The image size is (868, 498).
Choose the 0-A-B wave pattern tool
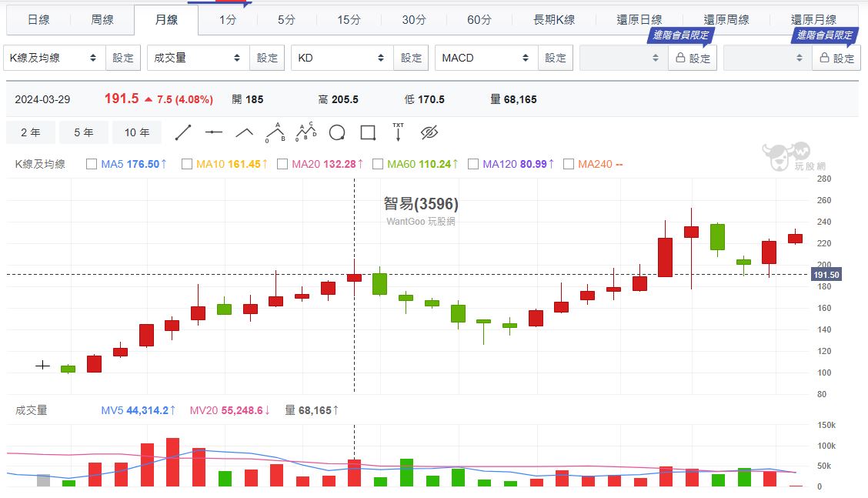point(275,133)
